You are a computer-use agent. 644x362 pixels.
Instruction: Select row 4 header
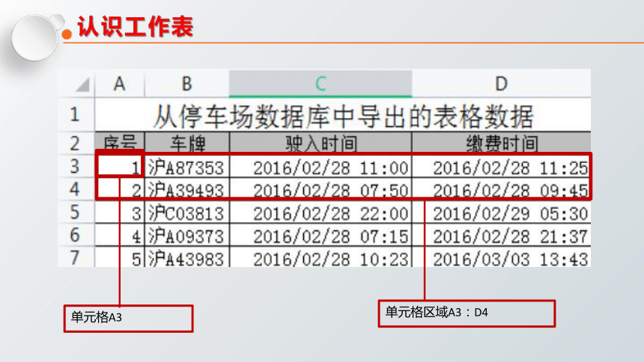pos(76,188)
